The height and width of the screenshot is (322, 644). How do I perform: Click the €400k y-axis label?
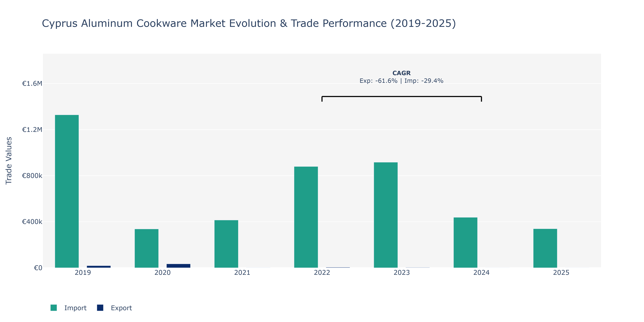(32, 222)
